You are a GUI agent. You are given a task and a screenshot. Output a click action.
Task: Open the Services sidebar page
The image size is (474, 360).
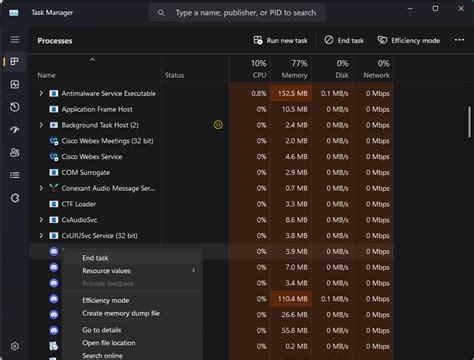pyautogui.click(x=15, y=198)
